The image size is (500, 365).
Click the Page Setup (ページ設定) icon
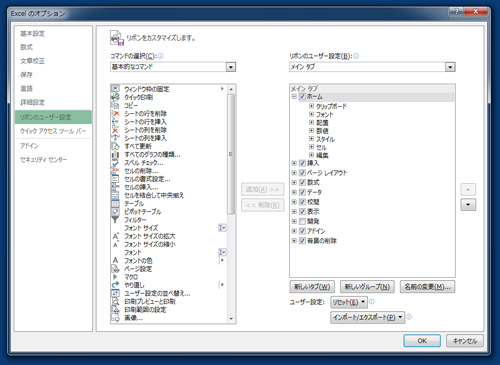click(x=115, y=269)
